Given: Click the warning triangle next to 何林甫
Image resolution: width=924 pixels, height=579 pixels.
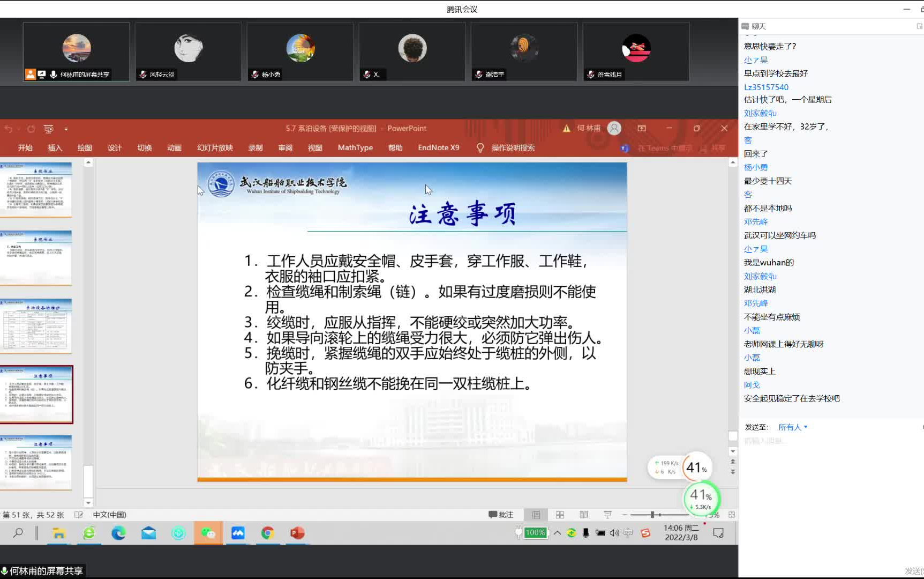Looking at the screenshot, I should [566, 128].
